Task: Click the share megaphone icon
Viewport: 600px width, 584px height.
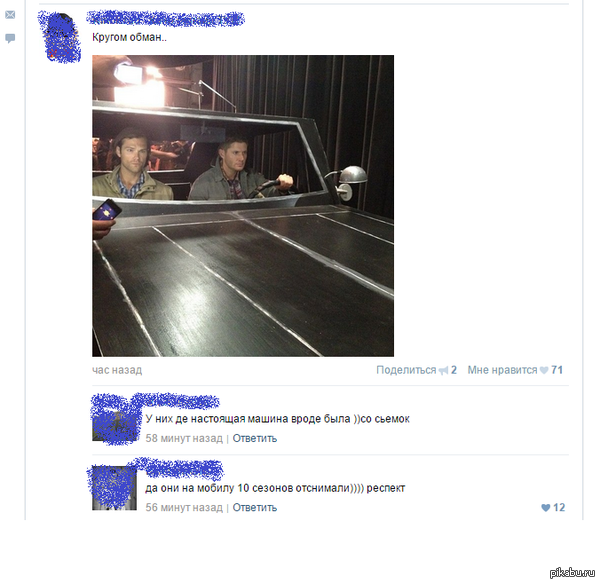Action: click(x=443, y=370)
